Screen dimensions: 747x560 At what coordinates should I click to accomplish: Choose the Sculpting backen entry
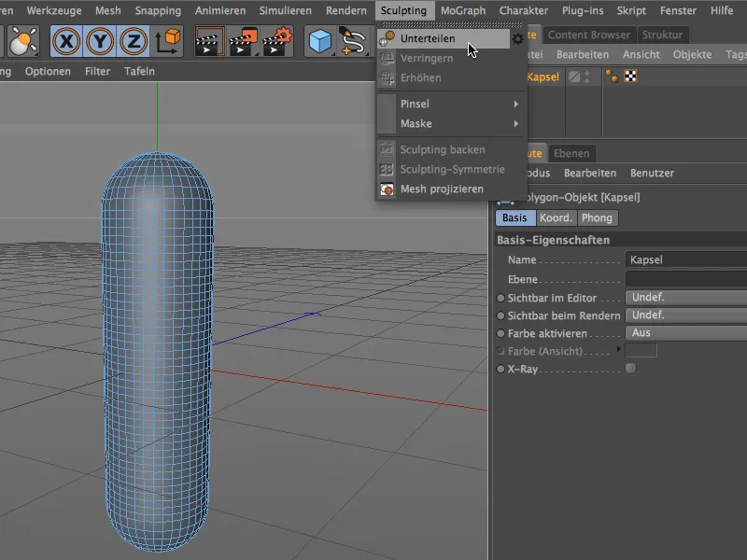[442, 149]
